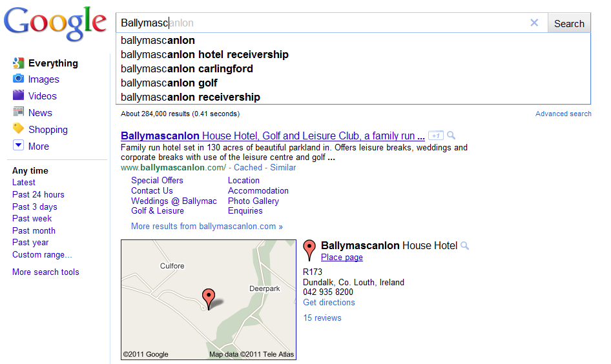Viewport: 611px width, 364px height.
Task: Open the Advanced search link
Action: point(563,114)
